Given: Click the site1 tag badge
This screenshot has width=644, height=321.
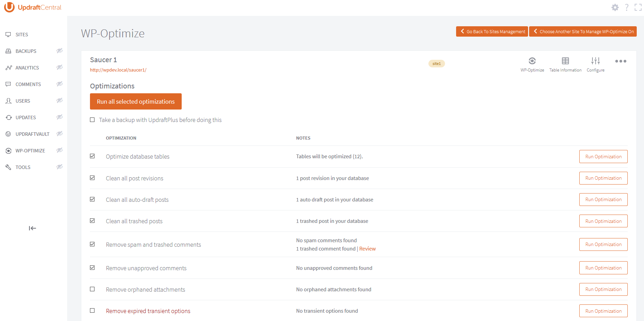Looking at the screenshot, I should (x=437, y=64).
